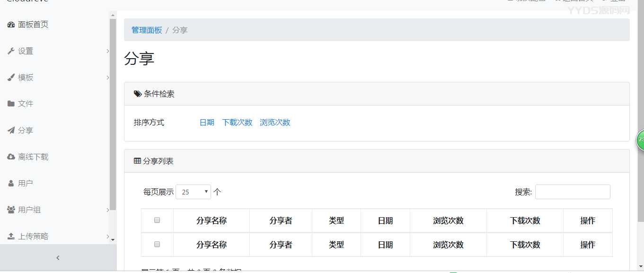This screenshot has height=273, width=644.
Task: Click 操作 cell in the table footer row
Action: coord(588,245)
